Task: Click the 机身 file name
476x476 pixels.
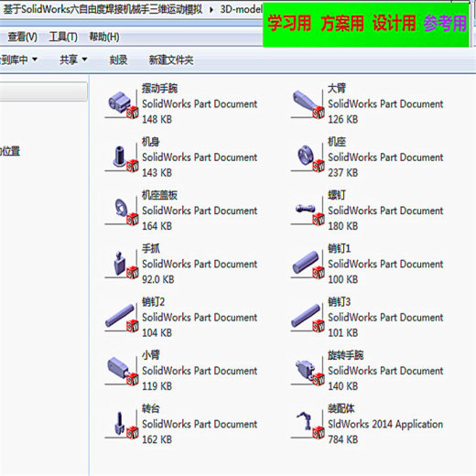Action: [x=151, y=142]
